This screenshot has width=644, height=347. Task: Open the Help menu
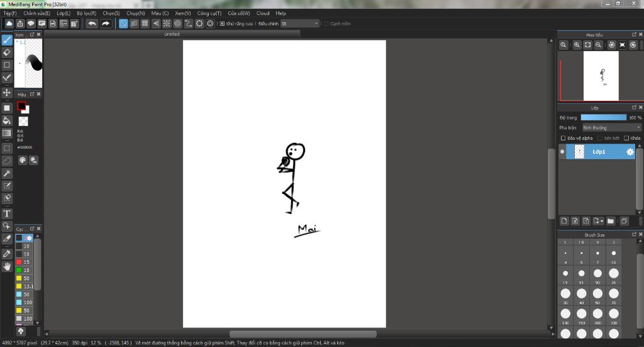coord(281,13)
